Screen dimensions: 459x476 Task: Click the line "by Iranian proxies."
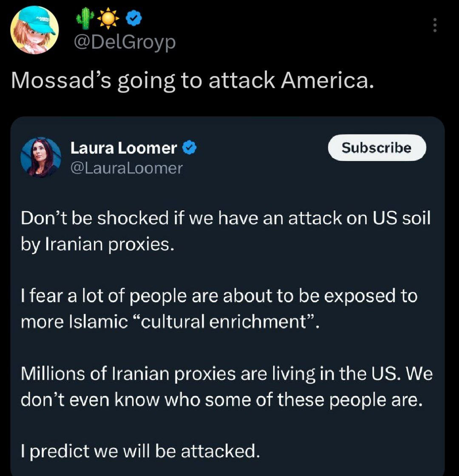[x=97, y=244]
